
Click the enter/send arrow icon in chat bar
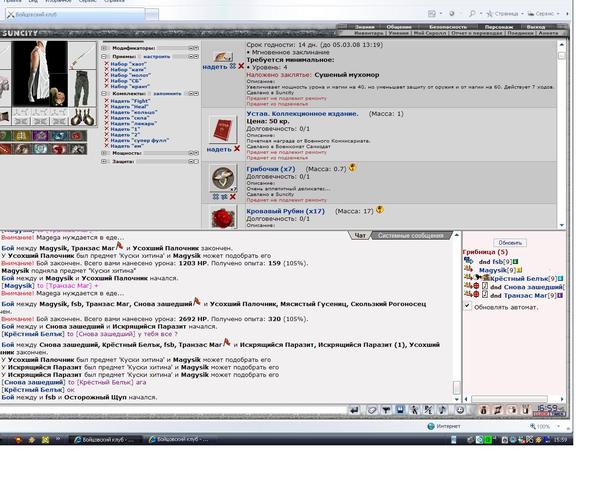[354, 410]
